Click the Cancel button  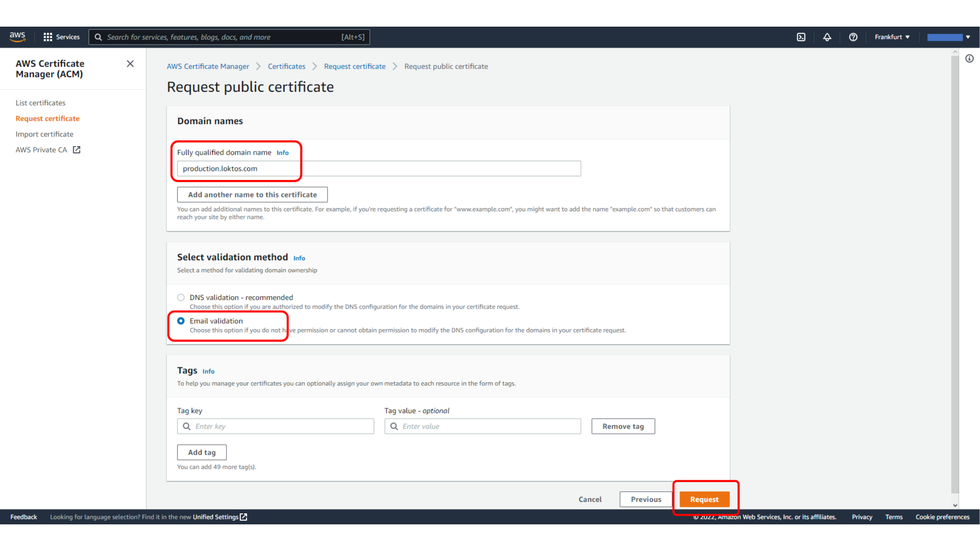coord(590,500)
